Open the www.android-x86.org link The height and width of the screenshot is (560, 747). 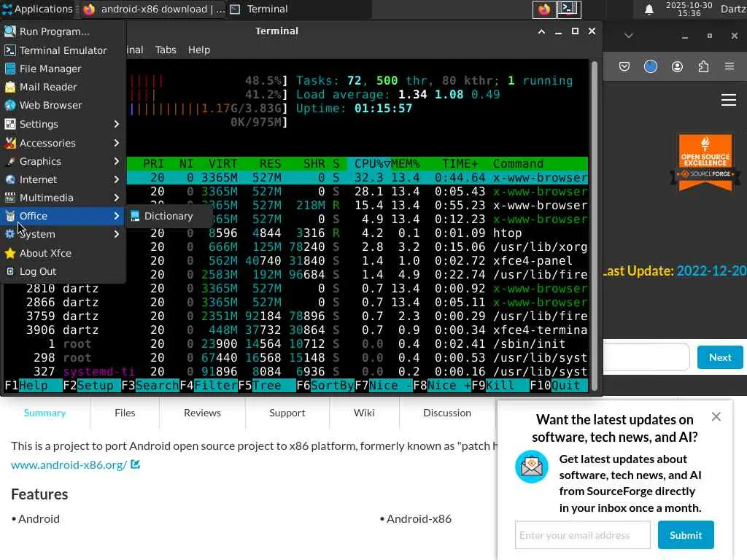coord(69,464)
